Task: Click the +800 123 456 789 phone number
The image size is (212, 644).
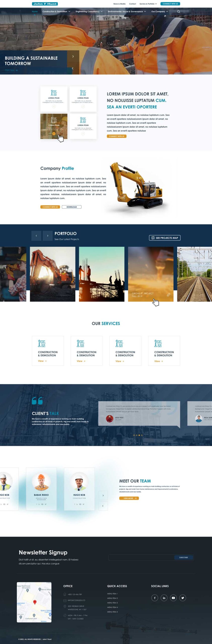Action: tap(75, 594)
